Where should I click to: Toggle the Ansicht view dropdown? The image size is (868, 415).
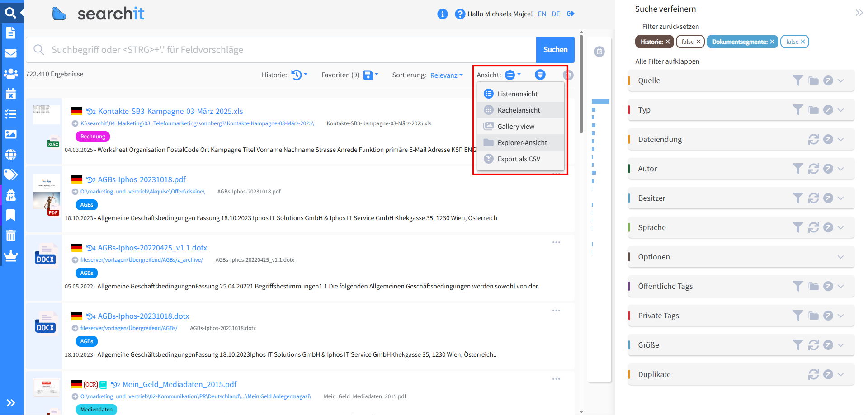(x=513, y=75)
